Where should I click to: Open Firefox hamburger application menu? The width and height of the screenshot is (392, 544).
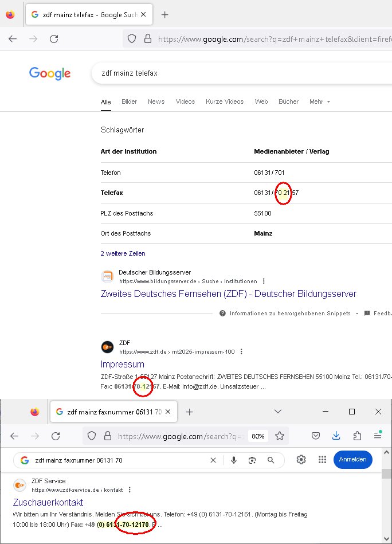[x=378, y=436]
